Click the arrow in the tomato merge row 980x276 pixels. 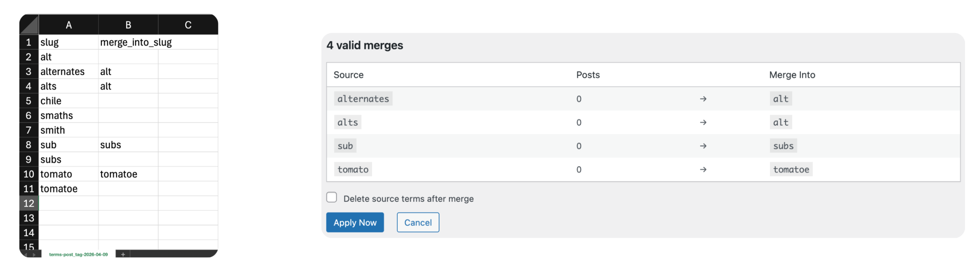click(x=703, y=170)
